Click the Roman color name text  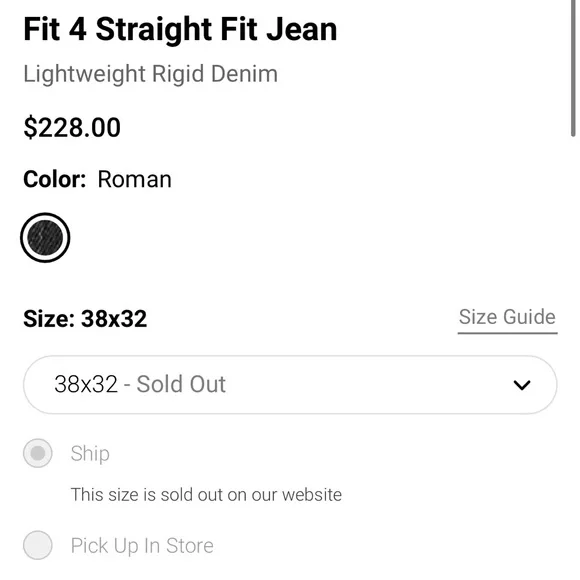point(134,180)
